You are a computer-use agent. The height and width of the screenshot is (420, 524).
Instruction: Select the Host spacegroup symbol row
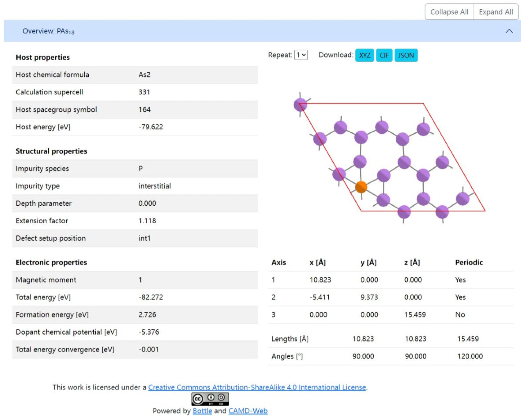coord(135,110)
